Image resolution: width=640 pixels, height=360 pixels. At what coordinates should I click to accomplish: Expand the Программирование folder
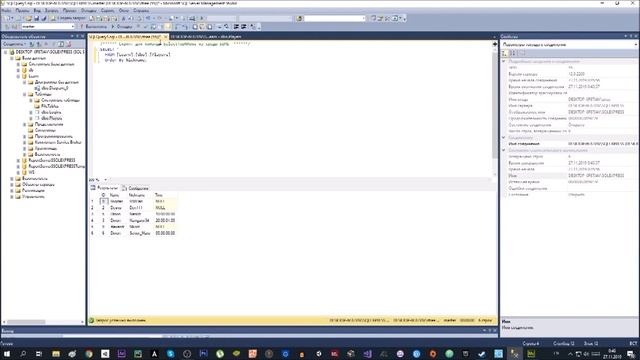point(24,136)
